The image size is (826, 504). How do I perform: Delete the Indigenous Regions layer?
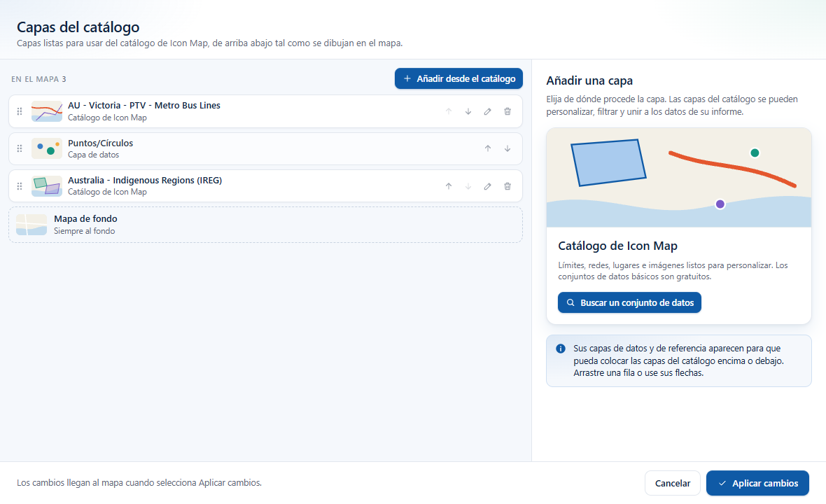pos(507,186)
